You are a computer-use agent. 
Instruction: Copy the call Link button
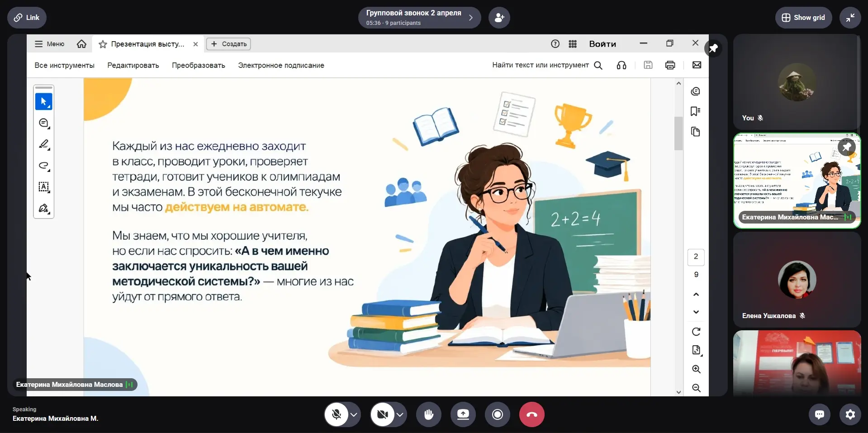tap(27, 18)
